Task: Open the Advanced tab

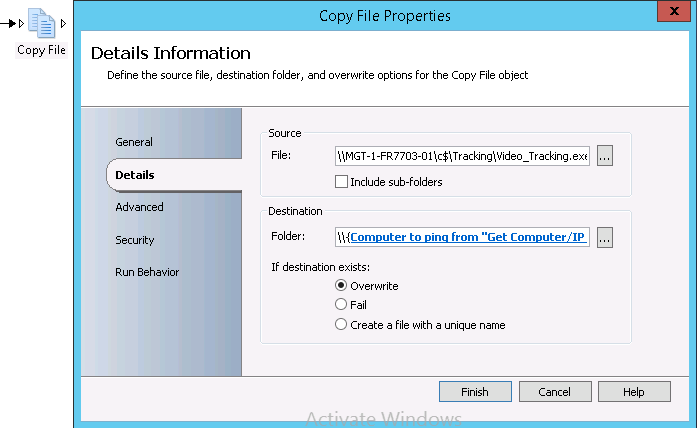Action: (139, 207)
